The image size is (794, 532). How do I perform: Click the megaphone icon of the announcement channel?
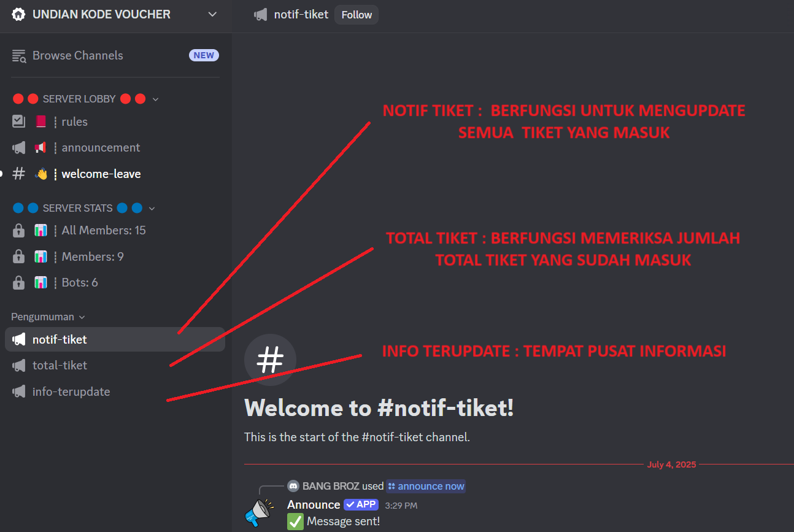tap(19, 148)
